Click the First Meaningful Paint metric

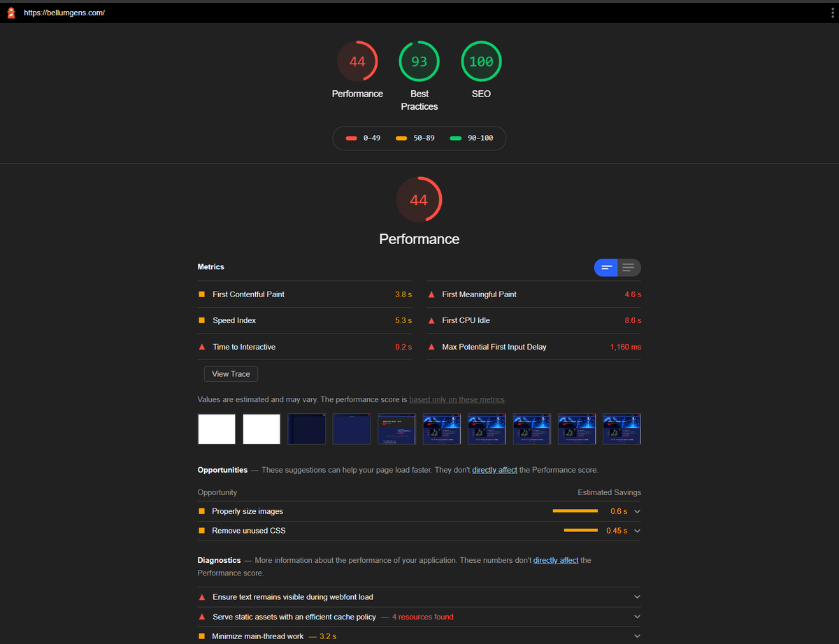534,294
